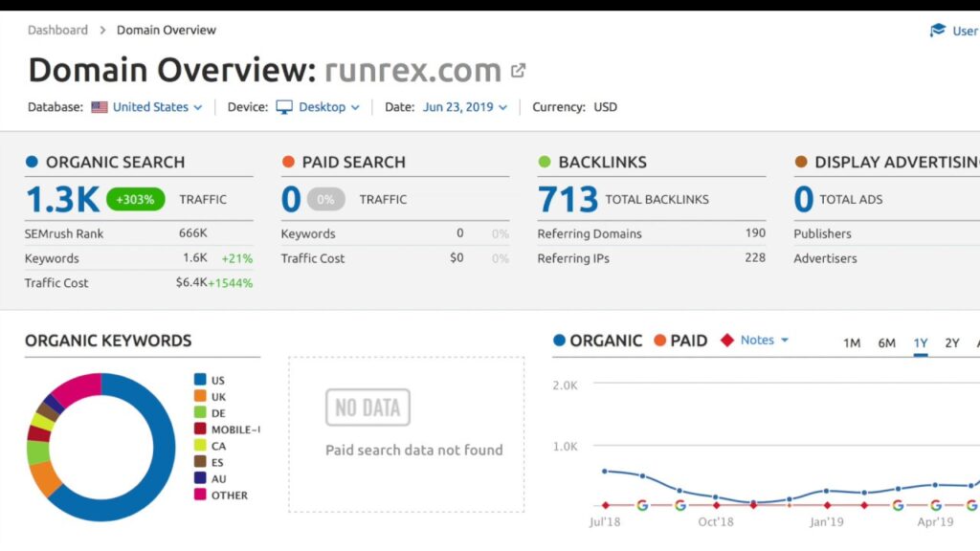The width and height of the screenshot is (980, 551).
Task: Open the Desktop device dropdown
Action: (329, 107)
